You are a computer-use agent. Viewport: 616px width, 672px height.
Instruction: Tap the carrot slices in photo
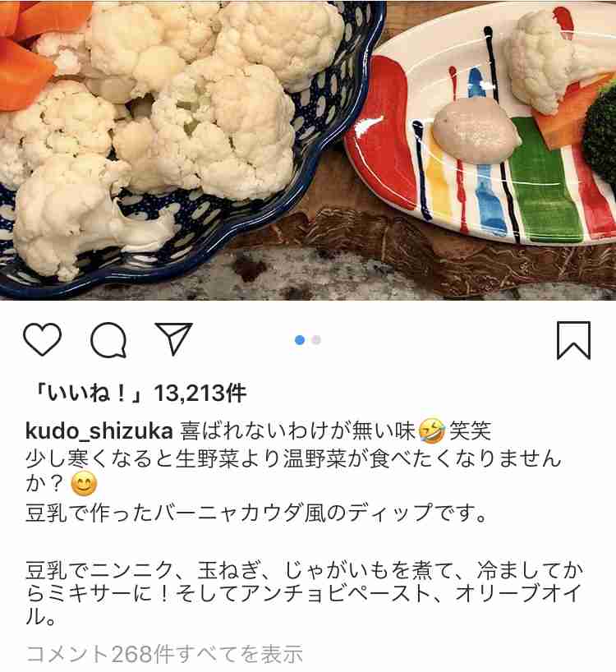[25, 52]
